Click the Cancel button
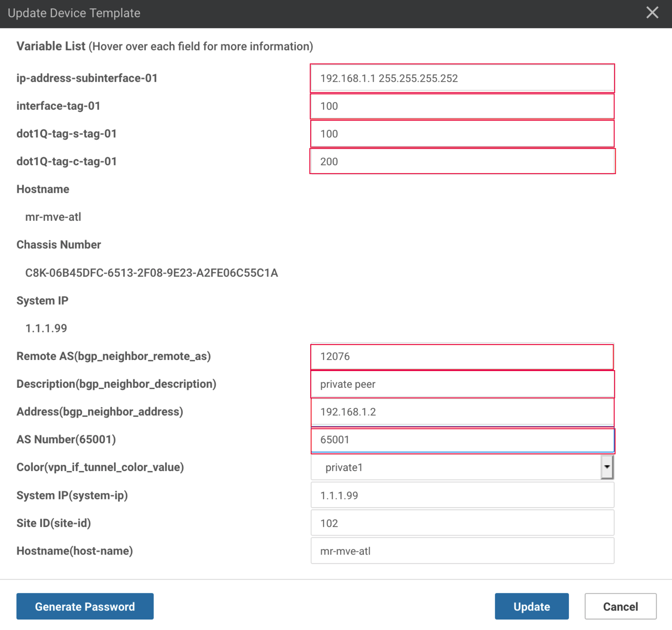Viewport: 672px width, 630px height. 620,606
